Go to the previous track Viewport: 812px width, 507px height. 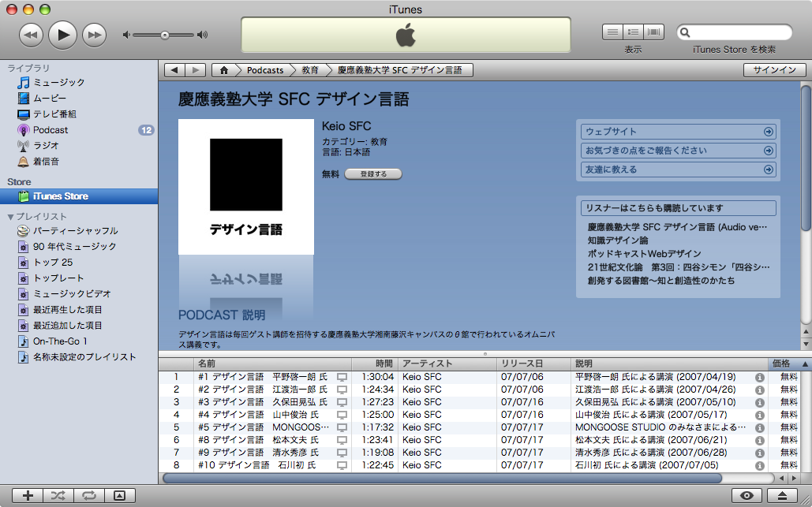[31, 35]
